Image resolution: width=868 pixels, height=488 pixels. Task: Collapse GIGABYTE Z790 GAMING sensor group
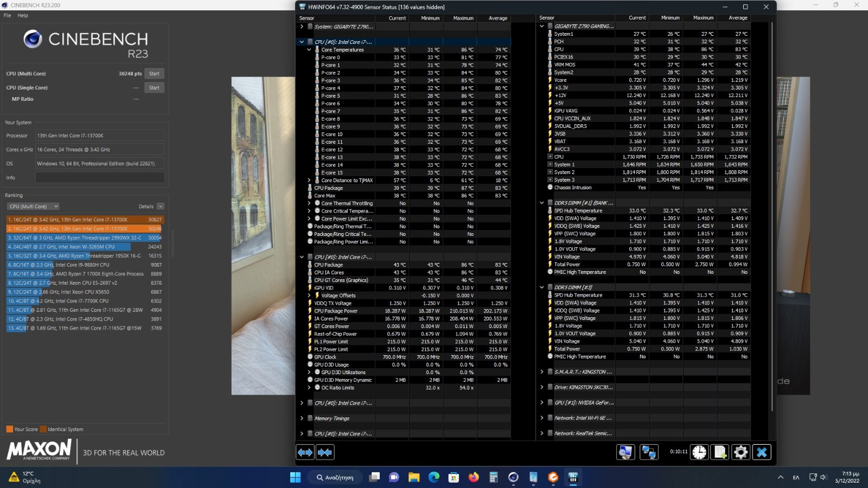[541, 26]
